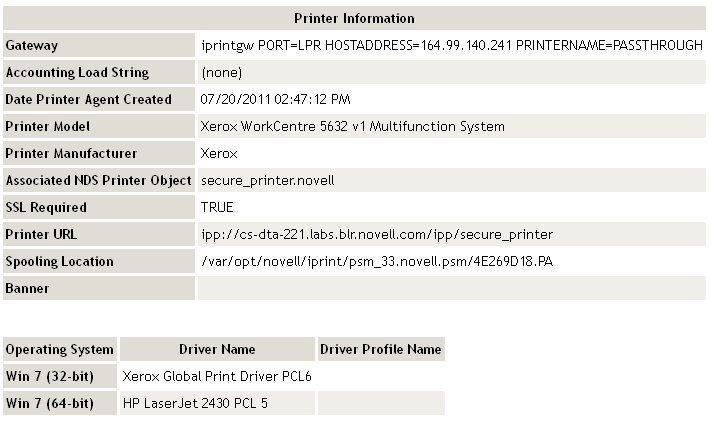Click the Printer Manufacturer label
The height and width of the screenshot is (424, 716).
[71, 154]
